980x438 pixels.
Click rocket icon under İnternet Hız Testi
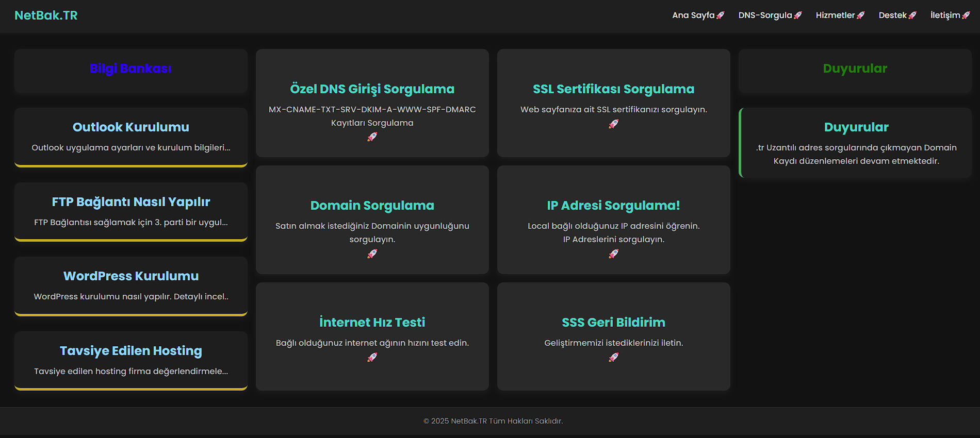[372, 357]
